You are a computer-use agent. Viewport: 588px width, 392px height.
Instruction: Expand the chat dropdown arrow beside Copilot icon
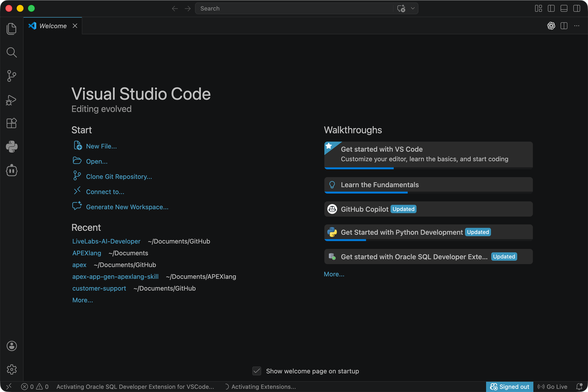[x=413, y=8]
